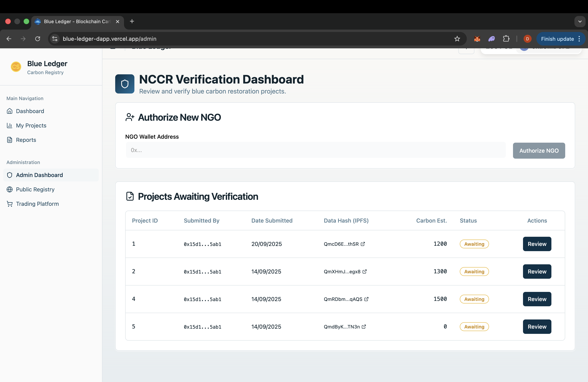Click the MetaMask fox extension icon
Screen dimensions: 588x382
coord(477,39)
